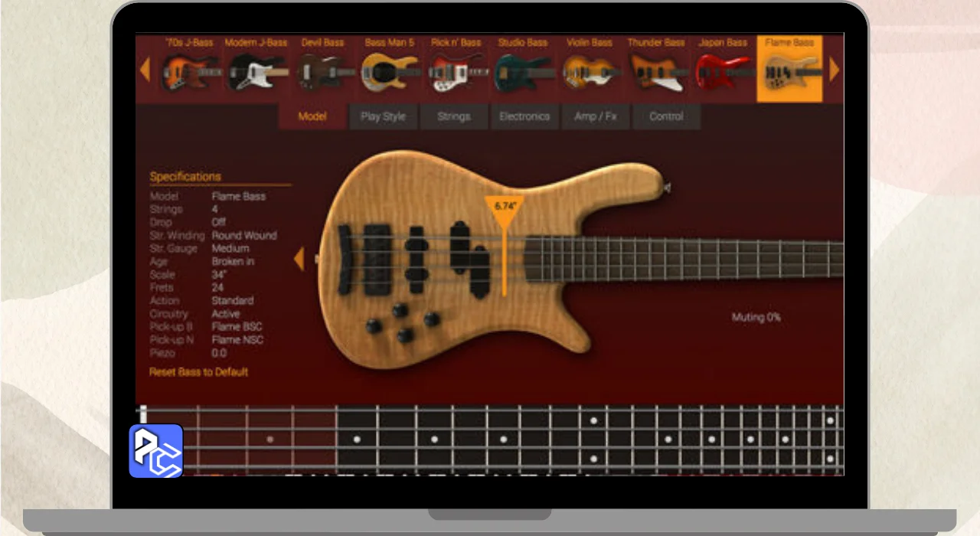Show more bass models with the right arrow
980x536 pixels.
point(835,70)
